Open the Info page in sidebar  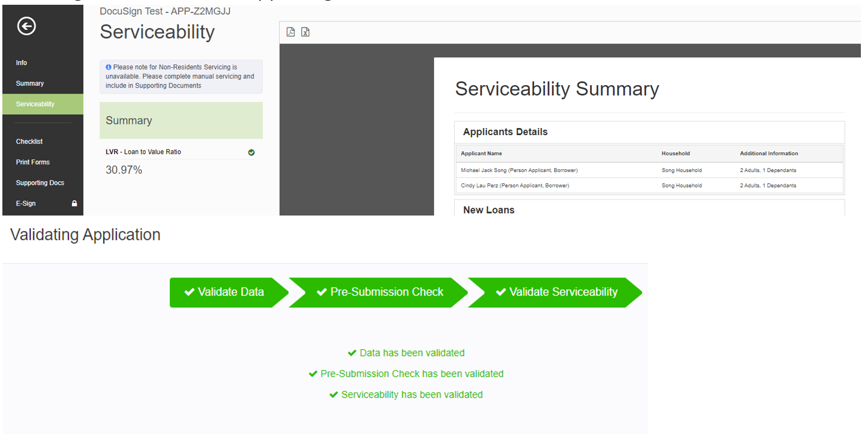[21, 63]
